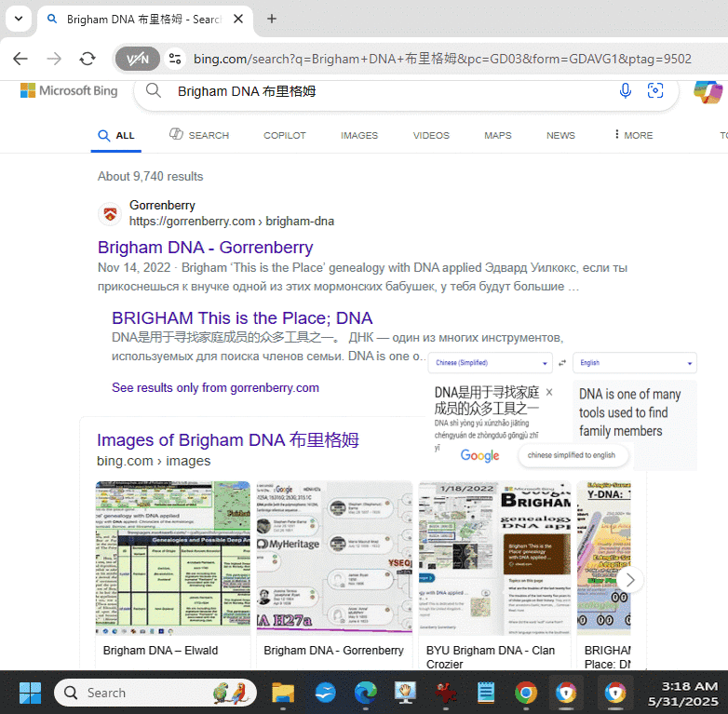Click the 'About 9,740 results' count
728x714 pixels.
coord(151,177)
